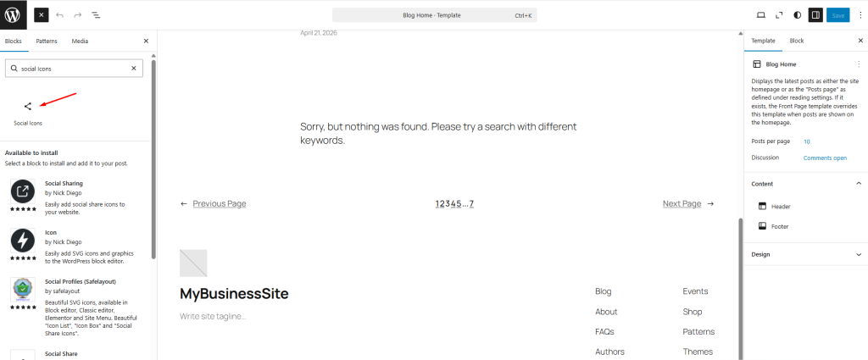Click the Save button
This screenshot has height=360, width=868.
[838, 15]
